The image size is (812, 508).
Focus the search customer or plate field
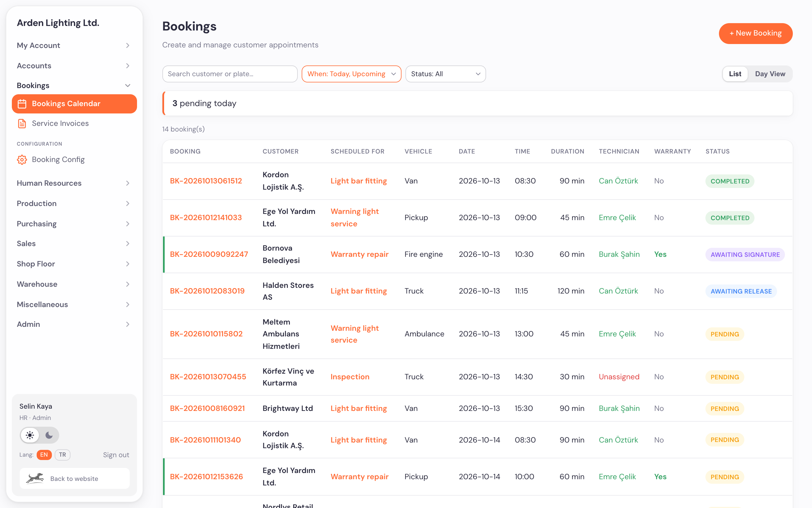click(230, 74)
